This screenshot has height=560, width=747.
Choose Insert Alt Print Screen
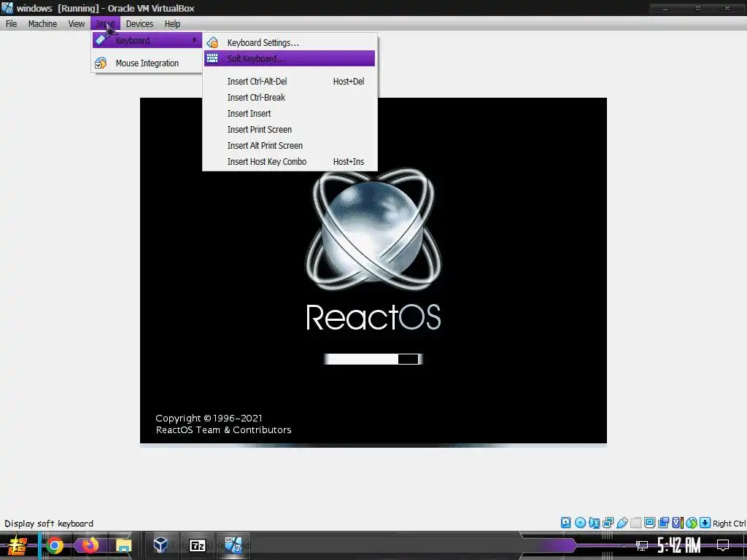(x=290, y=146)
